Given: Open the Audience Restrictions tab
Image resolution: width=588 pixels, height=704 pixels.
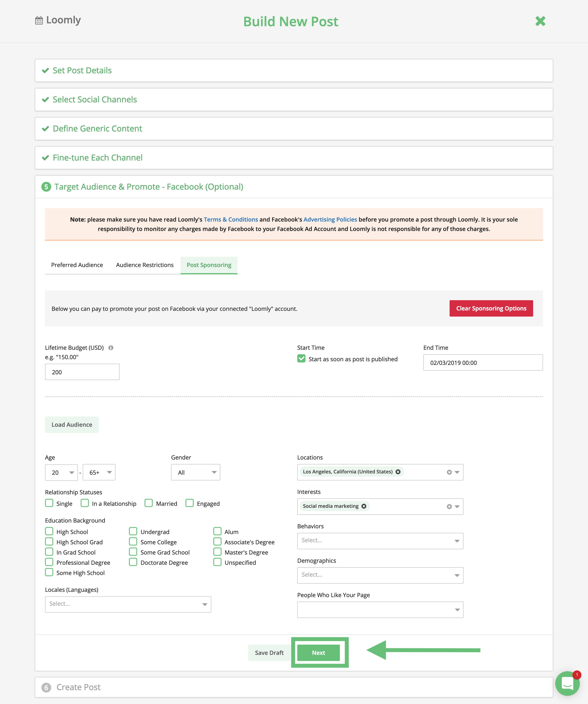Looking at the screenshot, I should (145, 265).
